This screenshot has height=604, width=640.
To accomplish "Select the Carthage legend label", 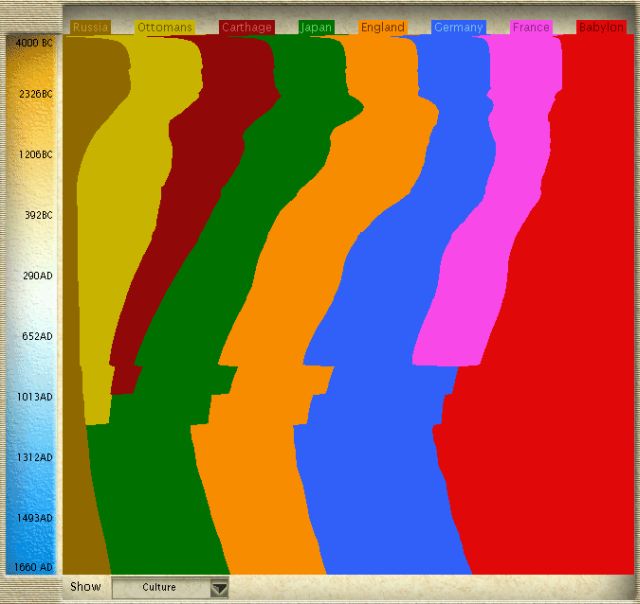I will [x=246, y=27].
